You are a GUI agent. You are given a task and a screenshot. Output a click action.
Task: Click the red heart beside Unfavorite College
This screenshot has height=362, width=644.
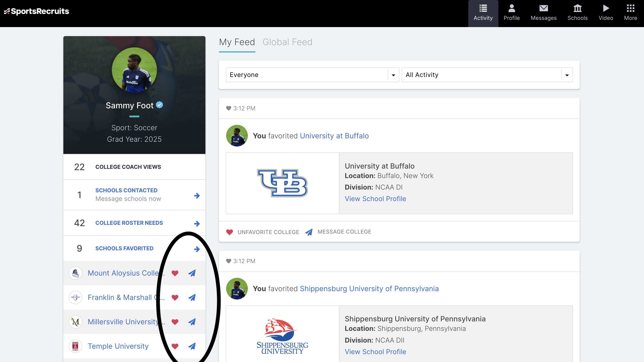tap(230, 232)
